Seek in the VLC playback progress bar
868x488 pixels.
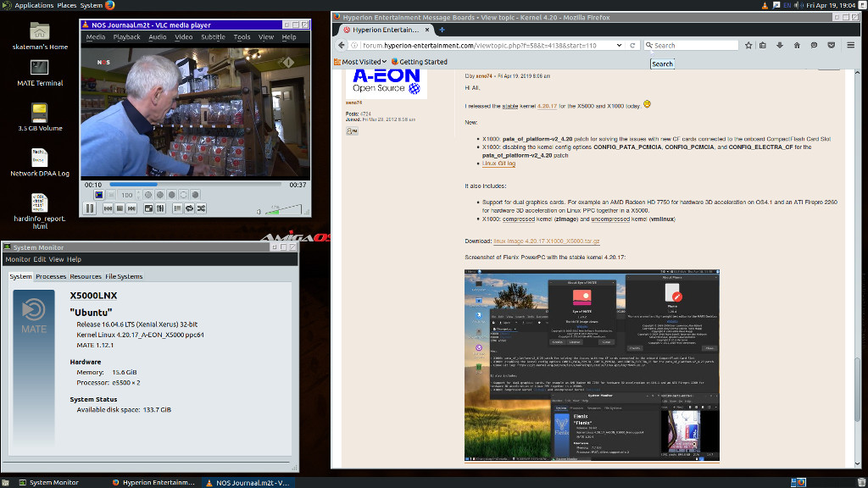(195, 185)
